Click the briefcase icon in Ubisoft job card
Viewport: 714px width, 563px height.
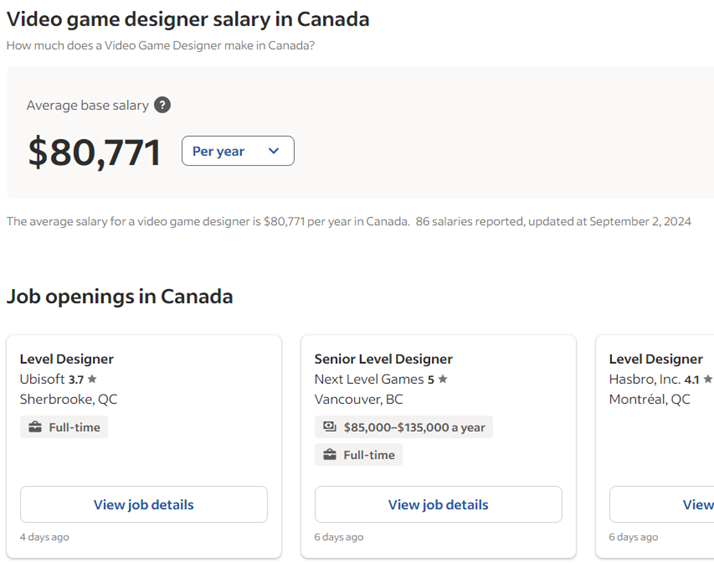click(x=35, y=427)
